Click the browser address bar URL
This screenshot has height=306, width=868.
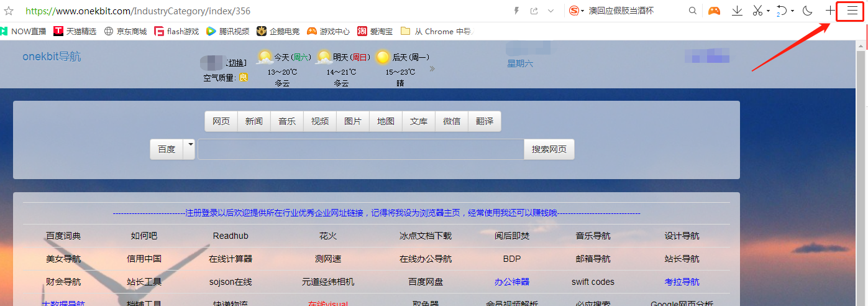point(138,11)
